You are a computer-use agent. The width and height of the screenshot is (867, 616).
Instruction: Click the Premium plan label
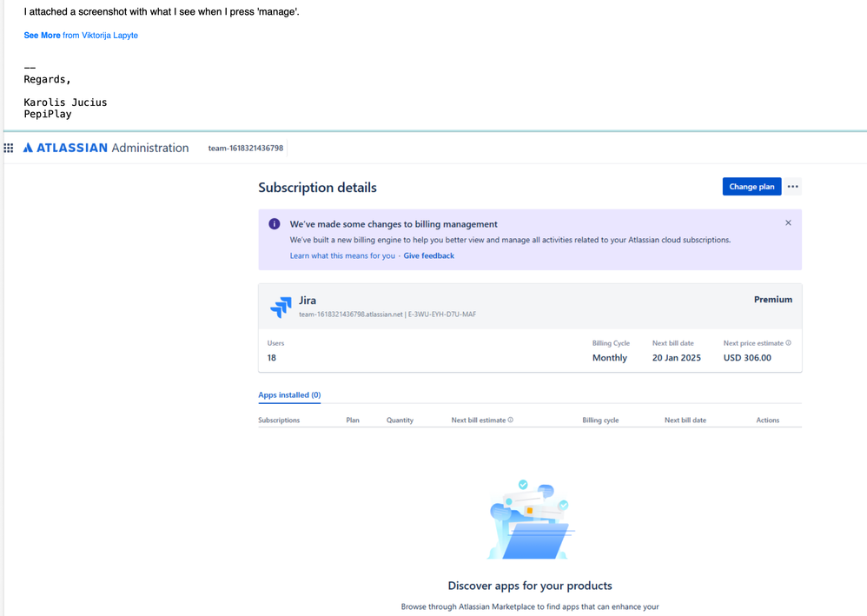(772, 299)
